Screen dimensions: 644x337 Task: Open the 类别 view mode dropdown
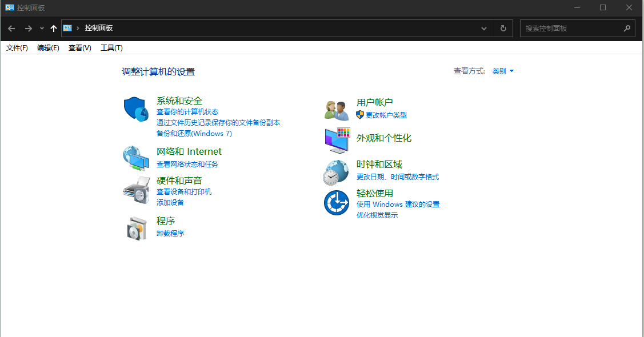point(503,71)
